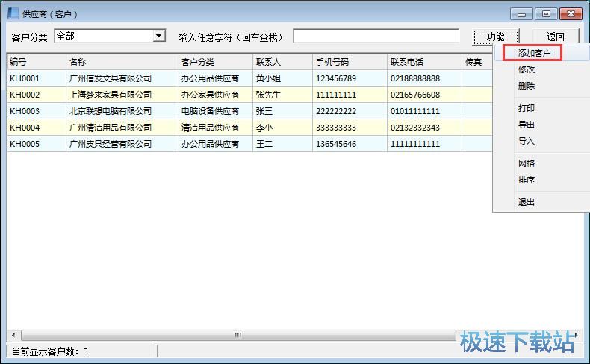Screen dimensions: 590x364
Task: Click the scrollbar left arrow
Action: pyautogui.click(x=13, y=335)
